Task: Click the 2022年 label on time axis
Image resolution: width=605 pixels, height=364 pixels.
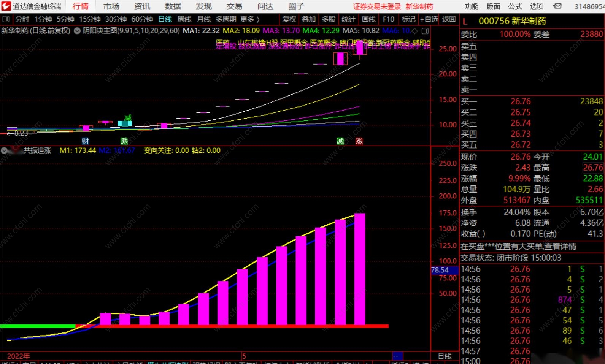Action: 18,356
